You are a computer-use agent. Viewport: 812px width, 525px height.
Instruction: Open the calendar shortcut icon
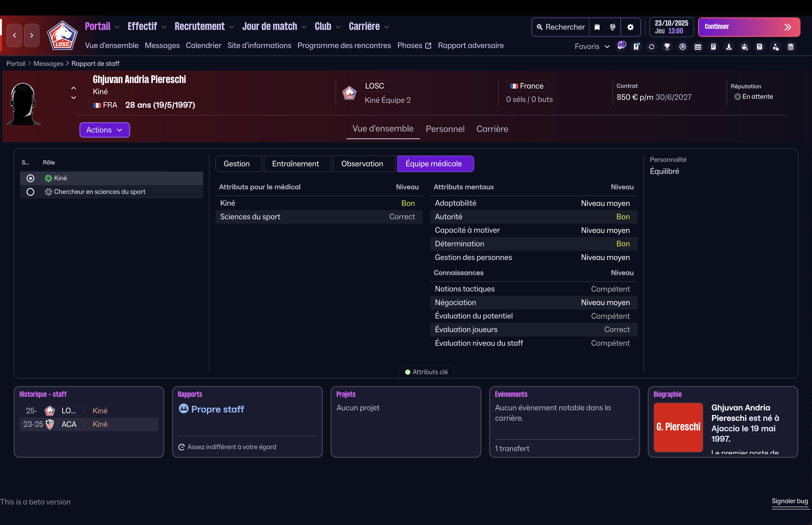pos(698,46)
